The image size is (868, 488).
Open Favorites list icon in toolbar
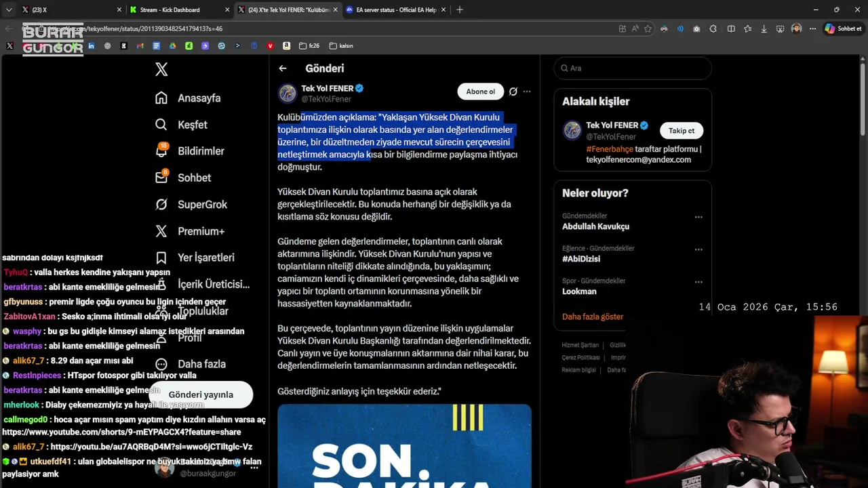[x=747, y=28]
